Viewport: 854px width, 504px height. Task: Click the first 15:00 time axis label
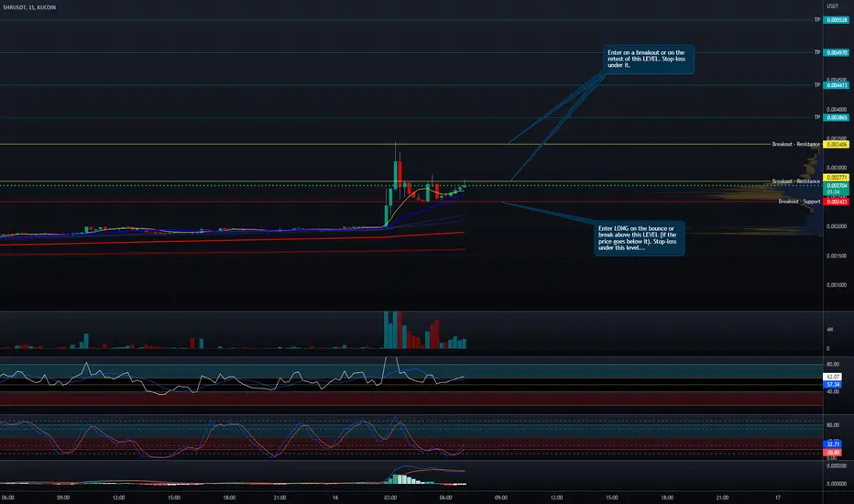click(x=174, y=498)
